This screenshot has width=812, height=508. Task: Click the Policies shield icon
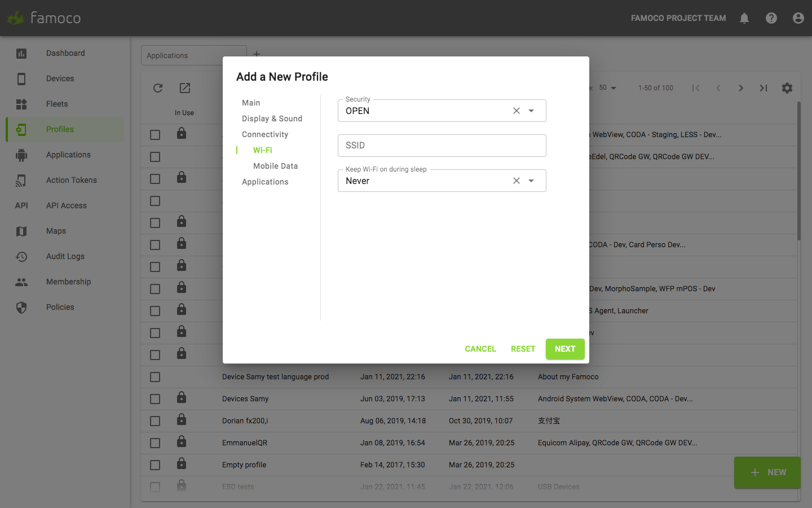point(21,308)
